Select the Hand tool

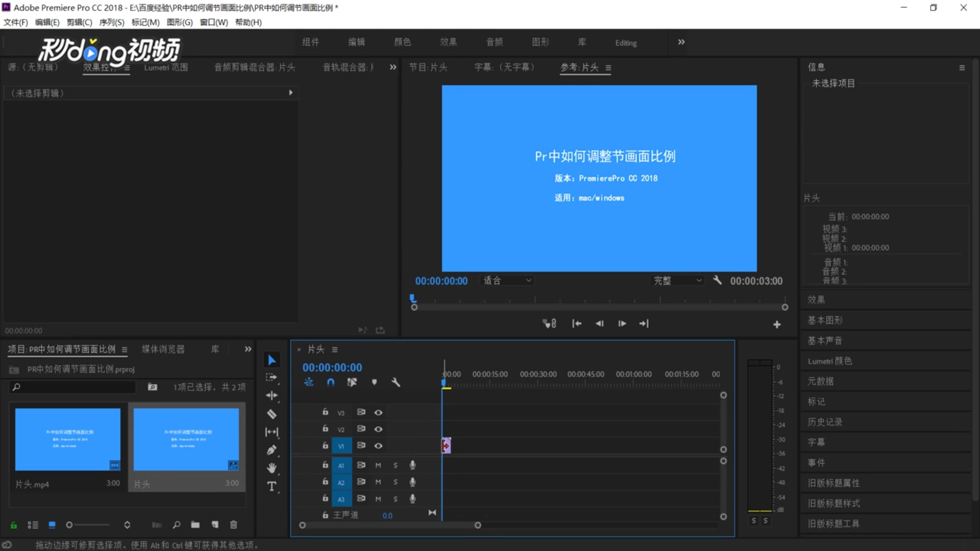(x=272, y=468)
